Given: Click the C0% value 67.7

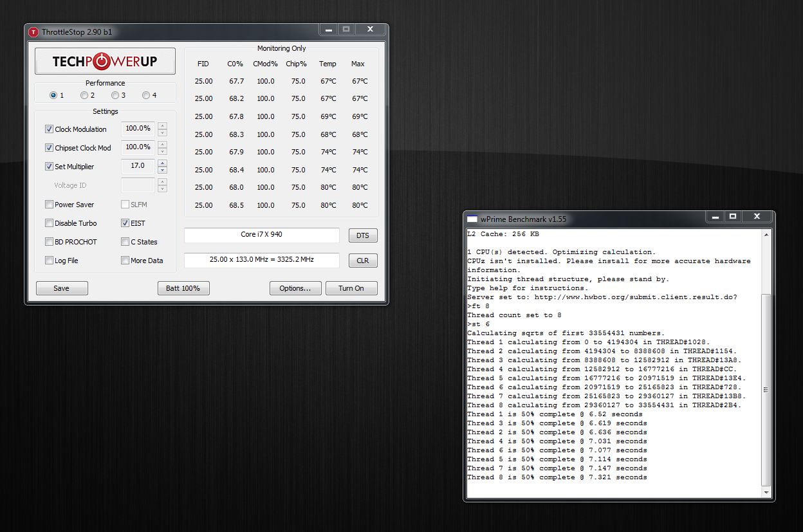Looking at the screenshot, I should [x=236, y=81].
